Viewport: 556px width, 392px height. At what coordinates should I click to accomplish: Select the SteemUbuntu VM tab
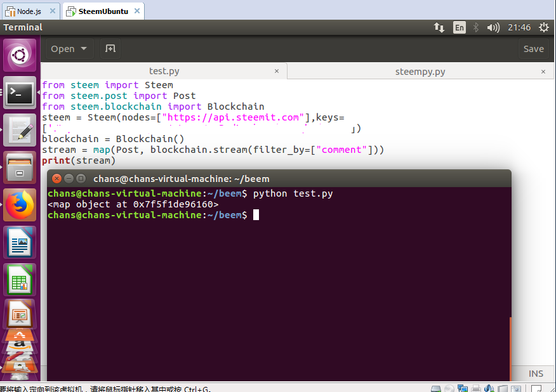103,11
